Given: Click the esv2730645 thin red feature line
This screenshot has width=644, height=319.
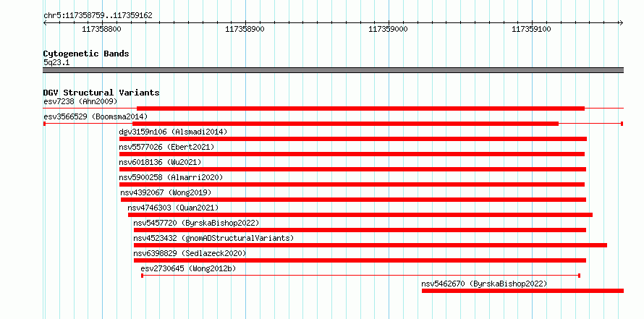Looking at the screenshot, I should tap(360, 276).
